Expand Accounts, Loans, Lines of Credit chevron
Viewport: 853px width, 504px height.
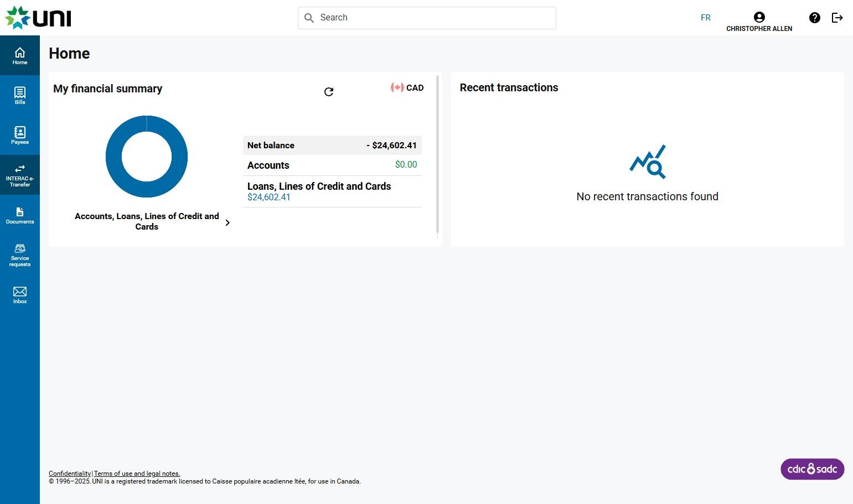[228, 222]
